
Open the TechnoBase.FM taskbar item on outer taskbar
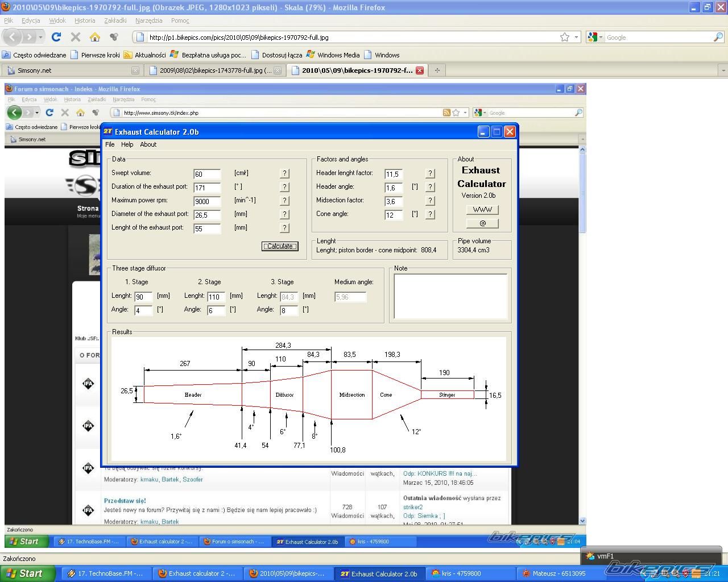[106, 573]
